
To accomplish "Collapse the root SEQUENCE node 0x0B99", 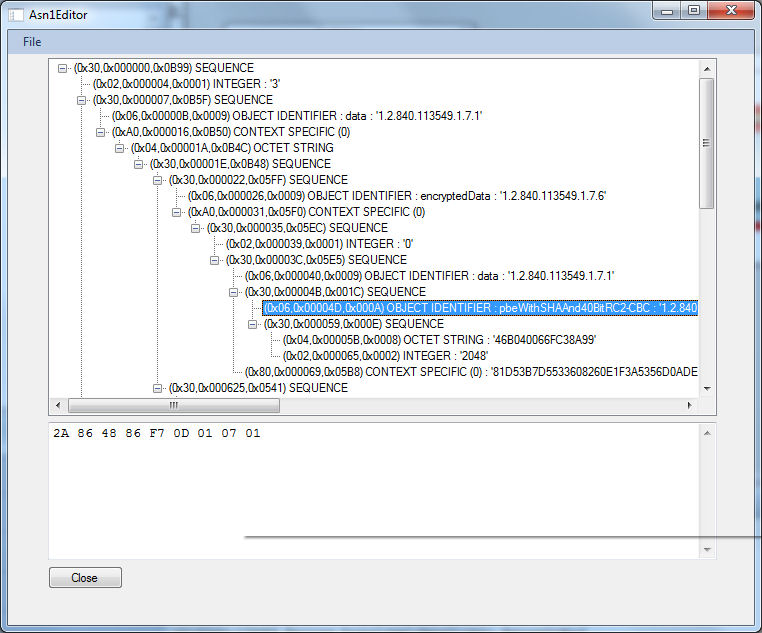I will coord(63,68).
